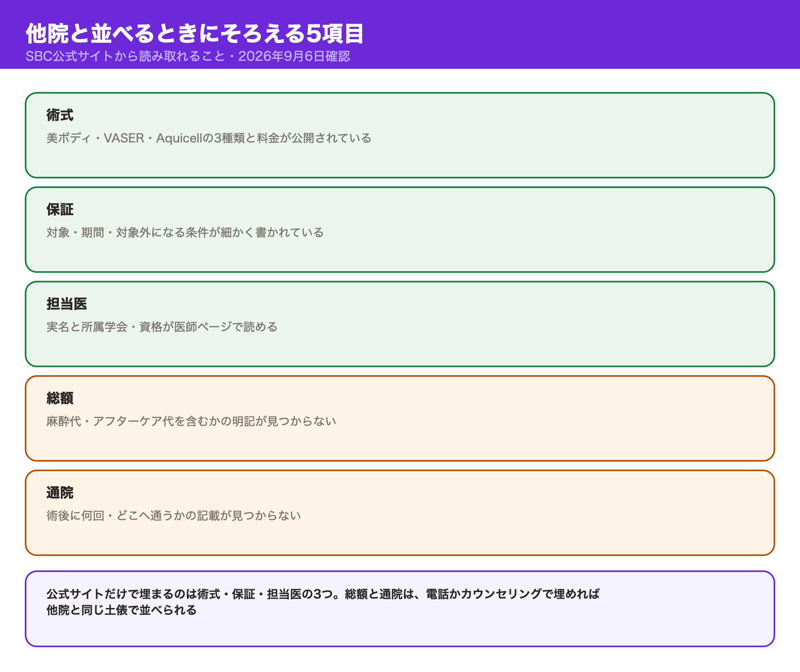Click the summary line 他院と同じ土俵で並べられる

122,610
